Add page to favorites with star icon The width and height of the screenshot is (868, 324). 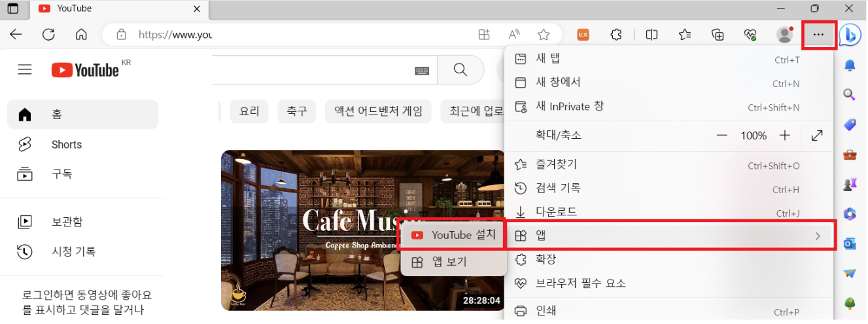pyautogui.click(x=543, y=35)
